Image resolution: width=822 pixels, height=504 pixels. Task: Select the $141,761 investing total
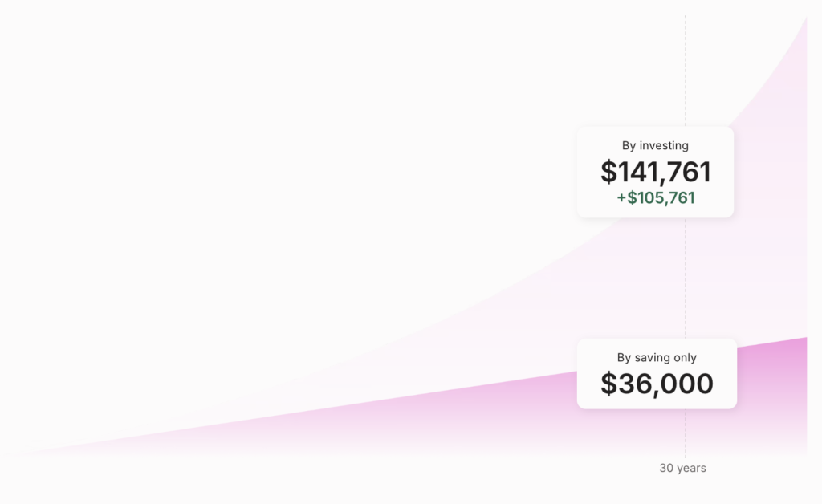point(655,172)
